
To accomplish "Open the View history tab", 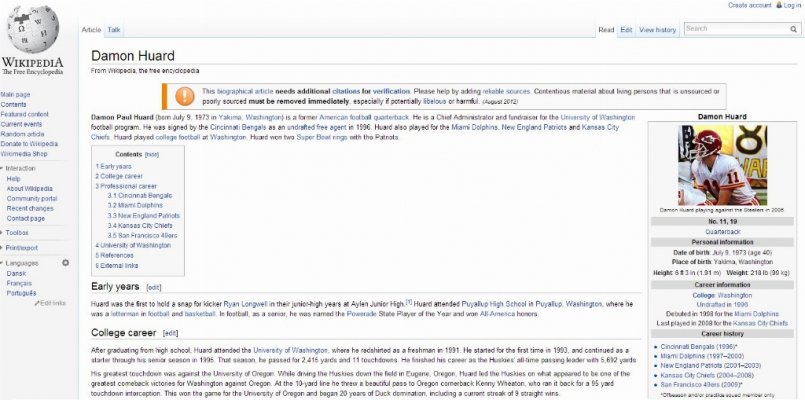I will (x=657, y=30).
